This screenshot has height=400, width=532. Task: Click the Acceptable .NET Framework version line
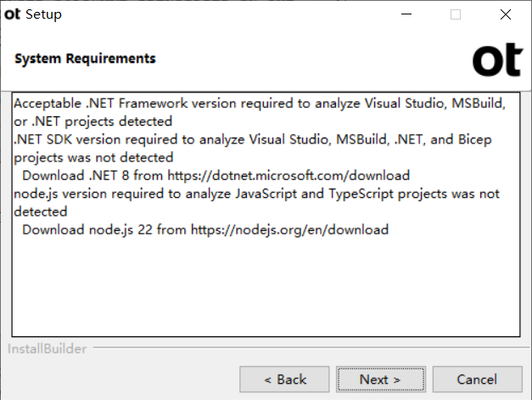260,104
